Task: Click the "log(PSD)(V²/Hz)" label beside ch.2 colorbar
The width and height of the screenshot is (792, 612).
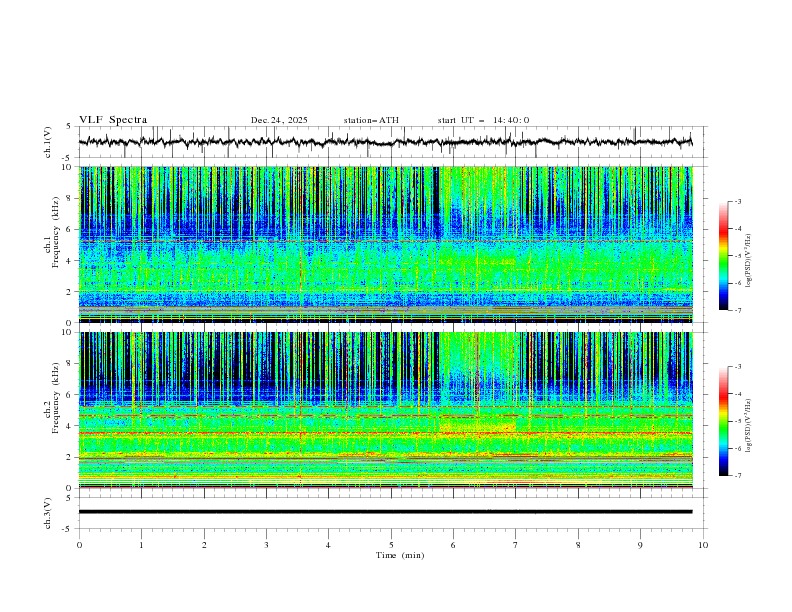Action: coord(748,426)
